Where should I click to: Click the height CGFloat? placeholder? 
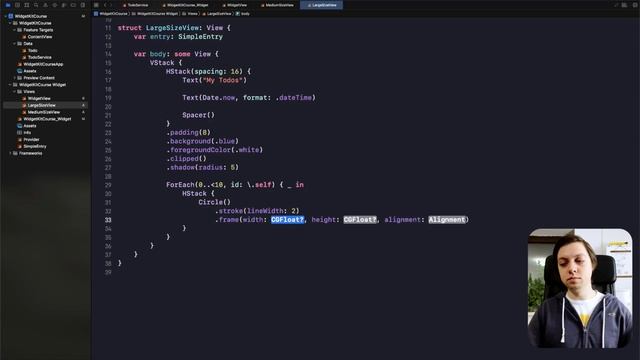point(360,220)
